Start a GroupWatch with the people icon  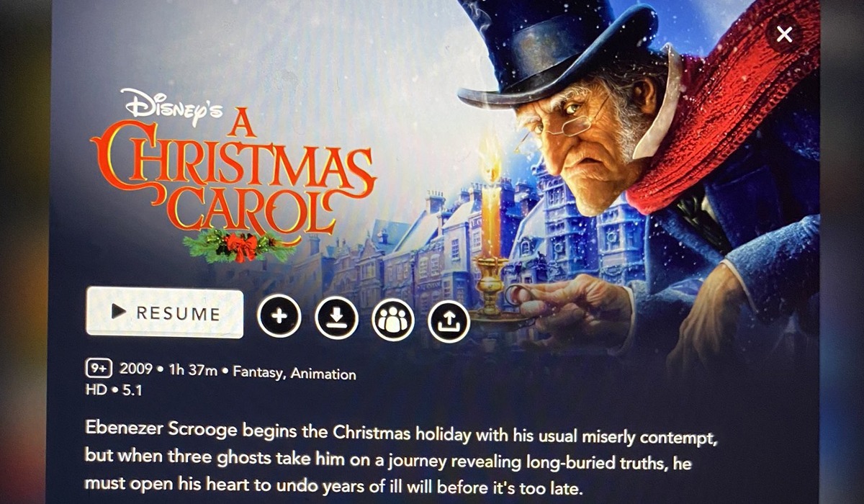tap(393, 319)
